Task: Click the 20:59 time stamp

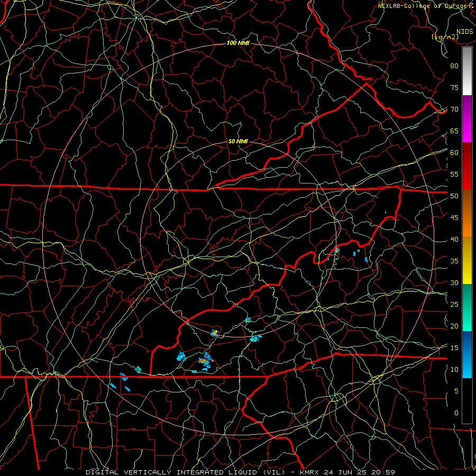Action: tap(384, 472)
